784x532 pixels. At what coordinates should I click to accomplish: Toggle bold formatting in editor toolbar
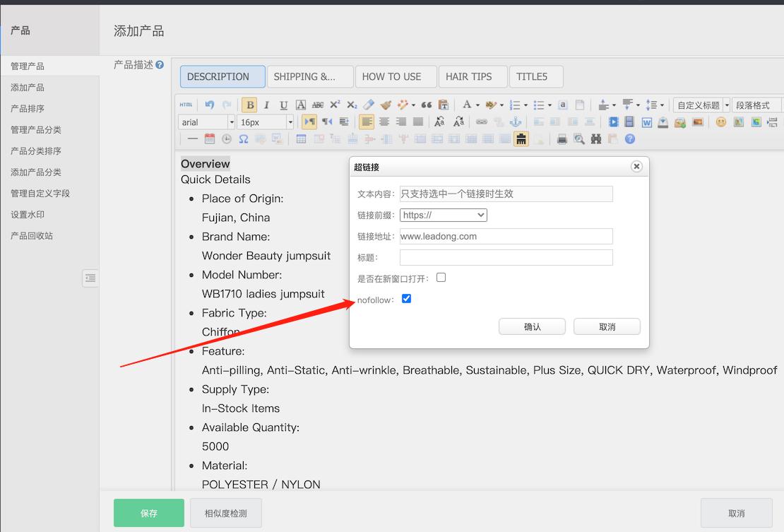click(x=249, y=105)
